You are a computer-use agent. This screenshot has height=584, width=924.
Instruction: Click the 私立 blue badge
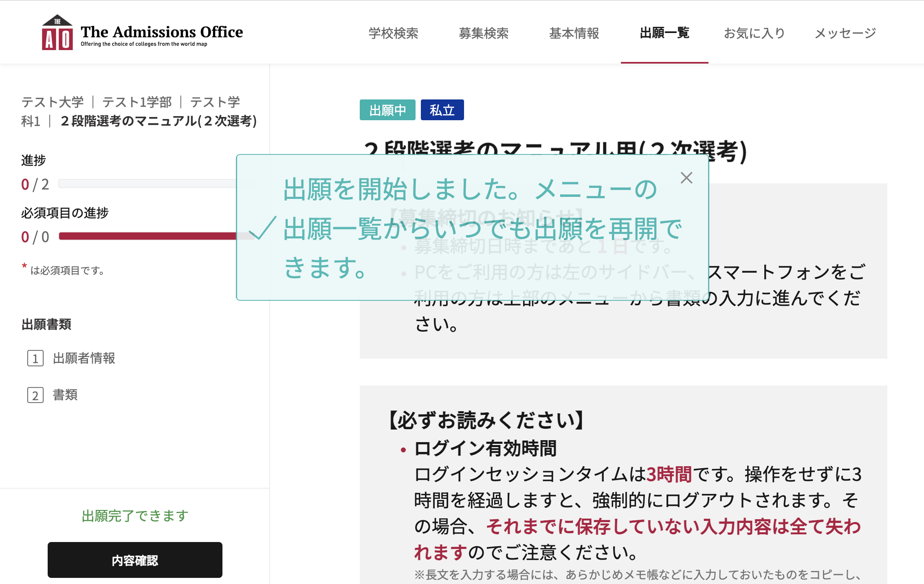442,110
